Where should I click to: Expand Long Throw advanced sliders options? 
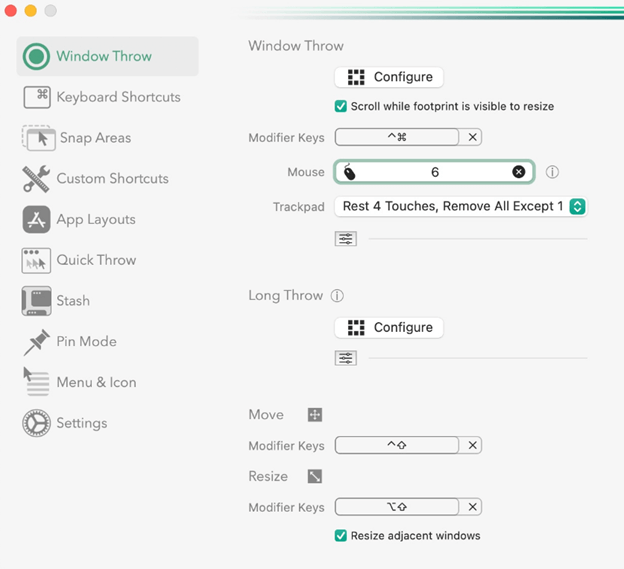[x=346, y=358]
